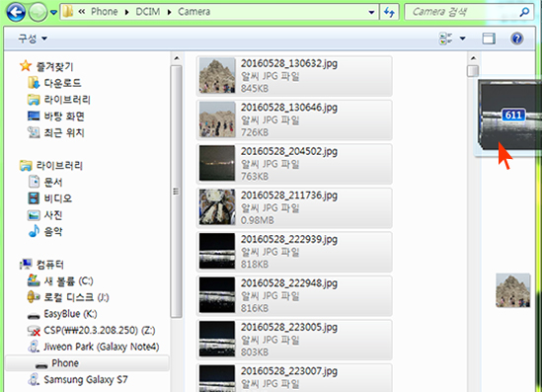Open the help question mark icon

[x=516, y=39]
